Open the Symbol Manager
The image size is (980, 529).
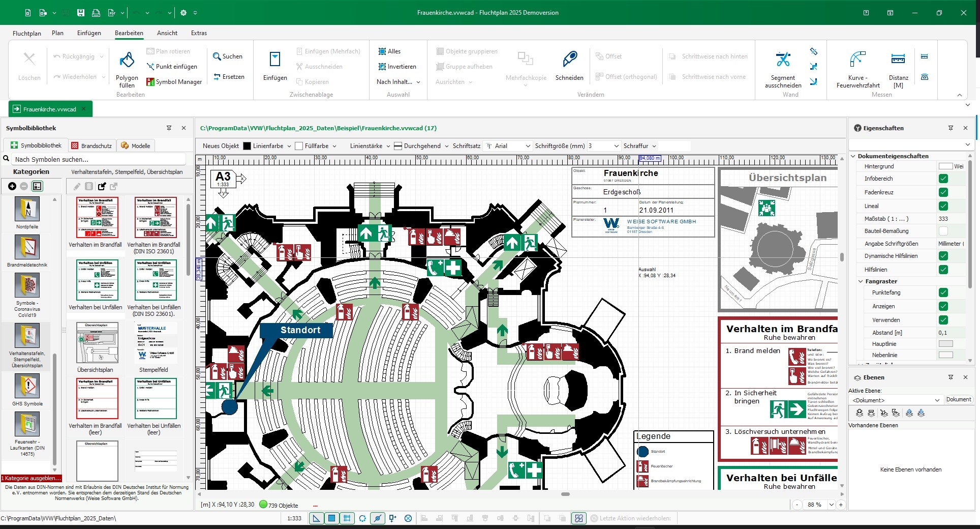coord(174,82)
